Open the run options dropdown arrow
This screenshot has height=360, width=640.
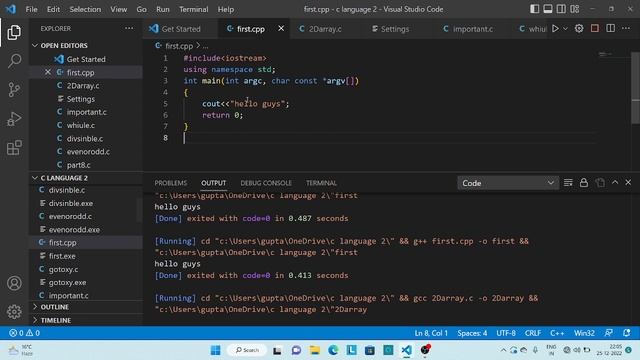[x=565, y=29]
